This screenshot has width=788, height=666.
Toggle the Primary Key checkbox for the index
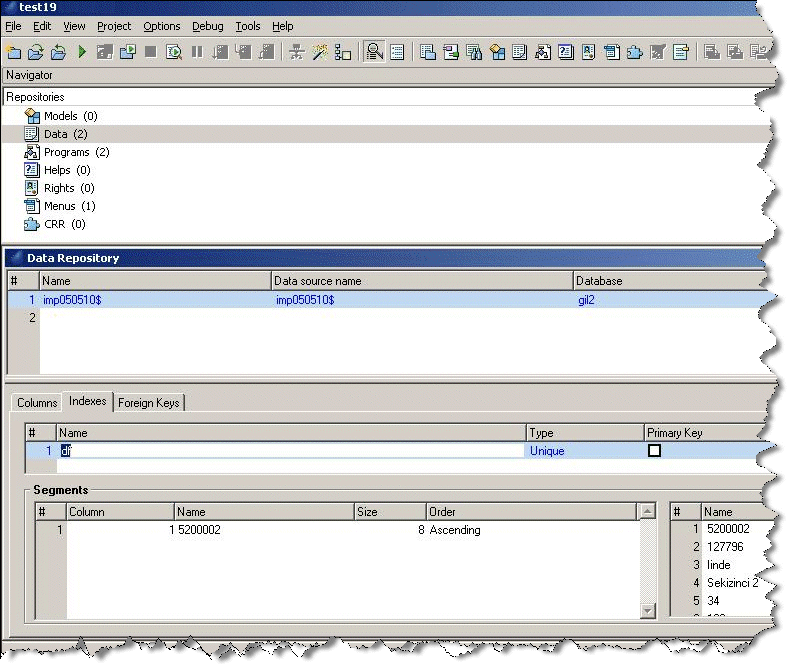pyautogui.click(x=655, y=451)
